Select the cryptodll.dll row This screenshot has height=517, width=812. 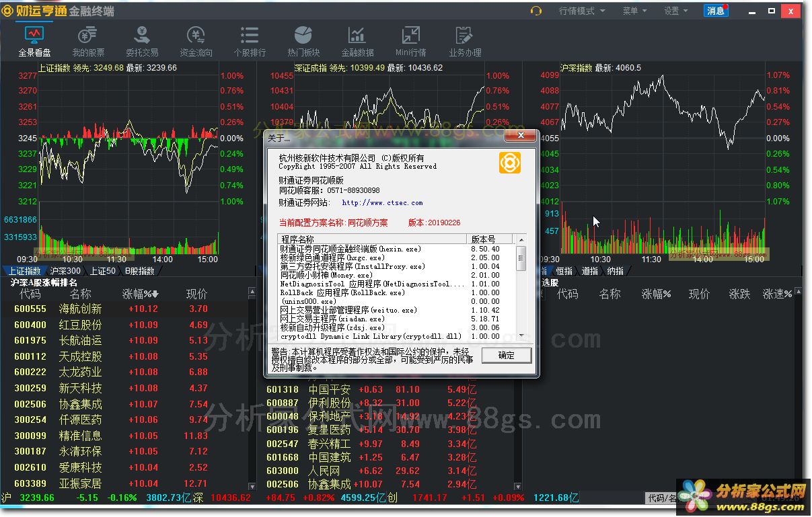coord(396,336)
